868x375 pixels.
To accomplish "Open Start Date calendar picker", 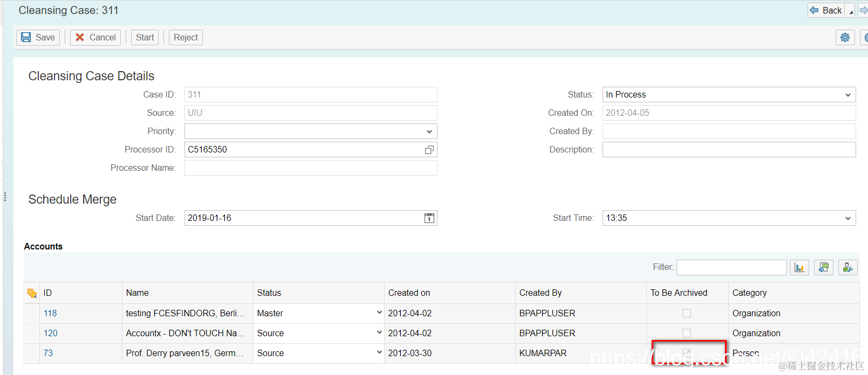I will (x=429, y=218).
